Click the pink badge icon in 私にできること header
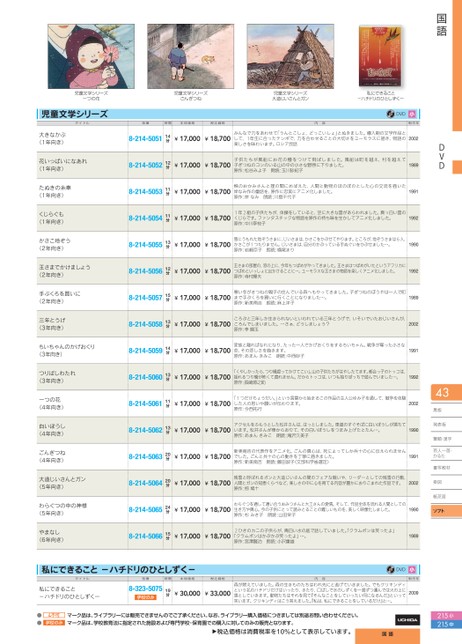462x644 pixels. 412,570
